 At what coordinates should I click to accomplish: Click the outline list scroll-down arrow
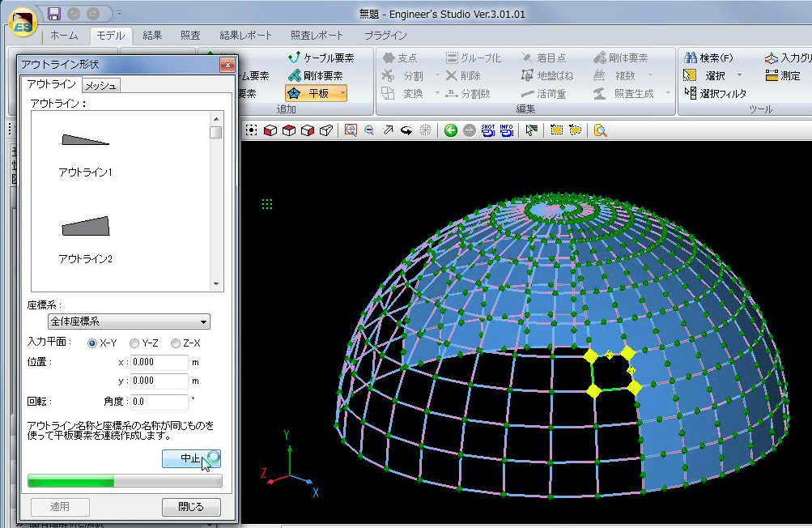tap(216, 284)
